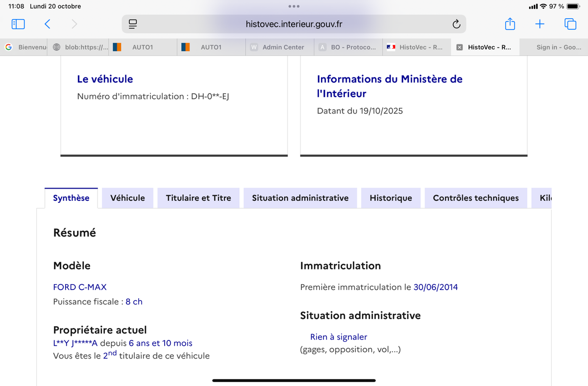
Task: Tap the three-dot multitasking menu
Action: tap(294, 6)
